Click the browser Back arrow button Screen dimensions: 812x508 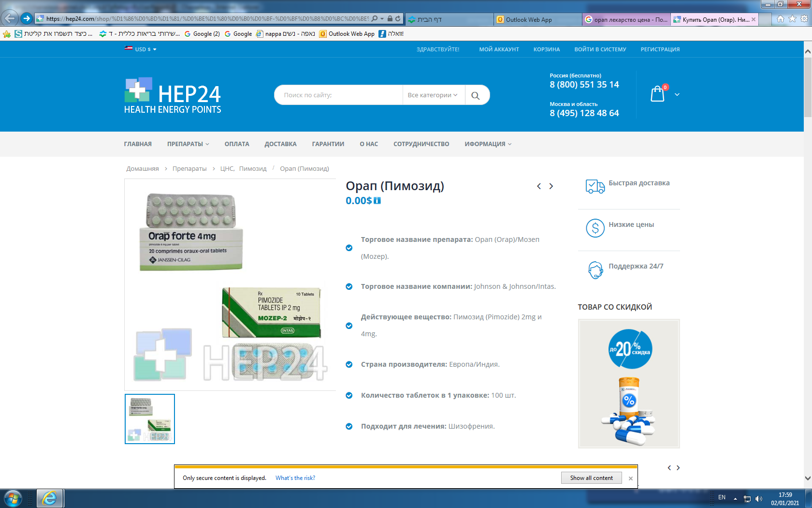pos(10,18)
